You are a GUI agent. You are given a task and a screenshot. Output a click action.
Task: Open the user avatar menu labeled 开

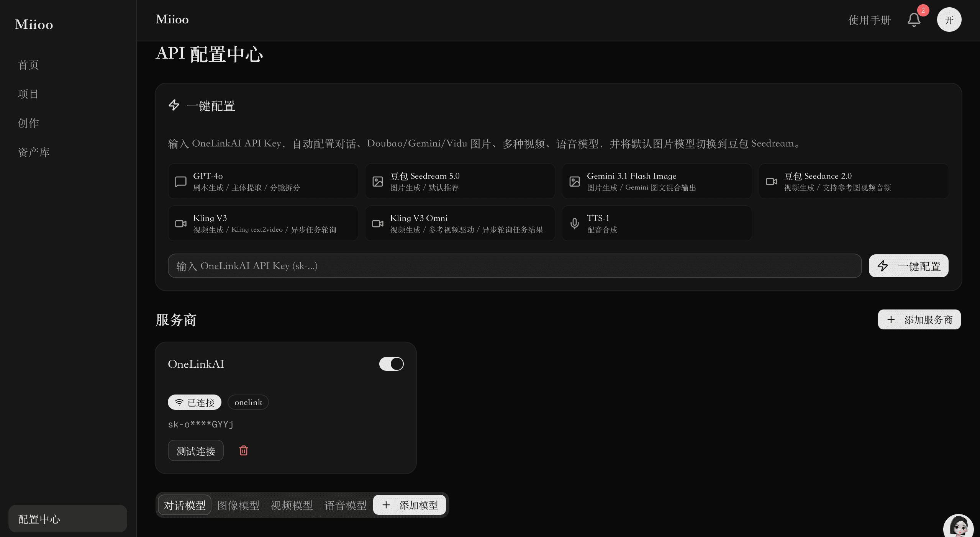coord(949,20)
